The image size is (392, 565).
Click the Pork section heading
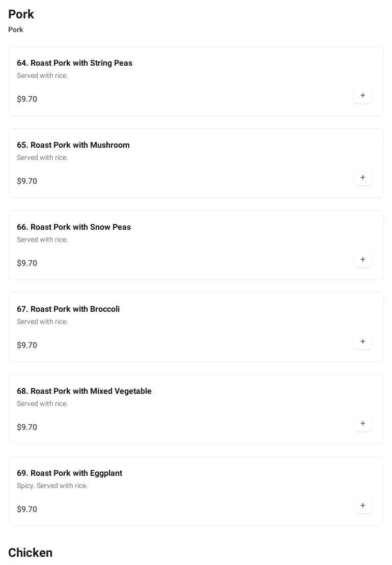point(21,14)
